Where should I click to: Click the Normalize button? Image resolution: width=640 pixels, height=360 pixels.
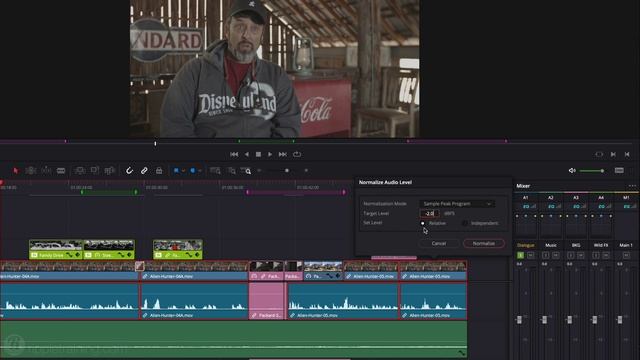[484, 243]
